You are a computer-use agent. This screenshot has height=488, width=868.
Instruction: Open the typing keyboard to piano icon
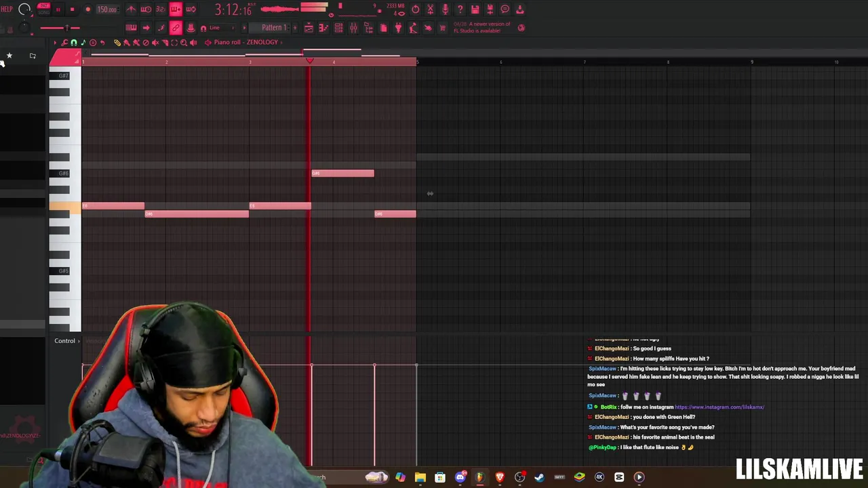tap(131, 28)
